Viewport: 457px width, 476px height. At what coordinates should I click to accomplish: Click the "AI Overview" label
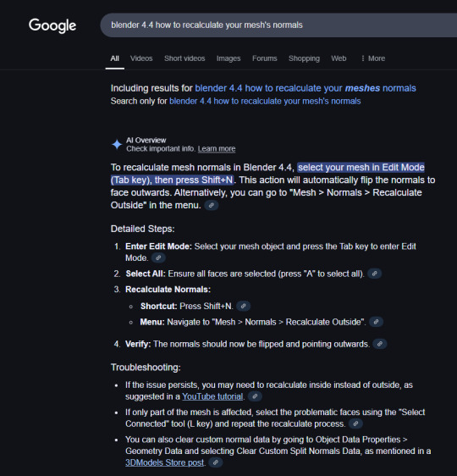[x=146, y=141]
